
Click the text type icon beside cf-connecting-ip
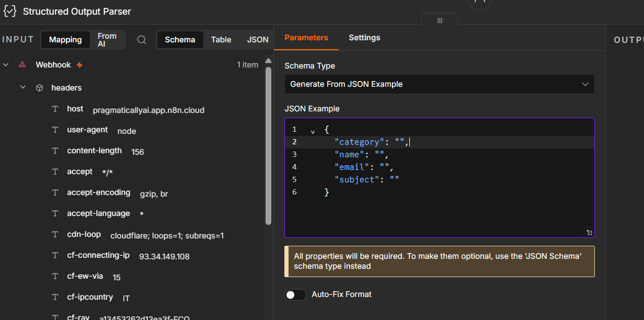pos(55,255)
